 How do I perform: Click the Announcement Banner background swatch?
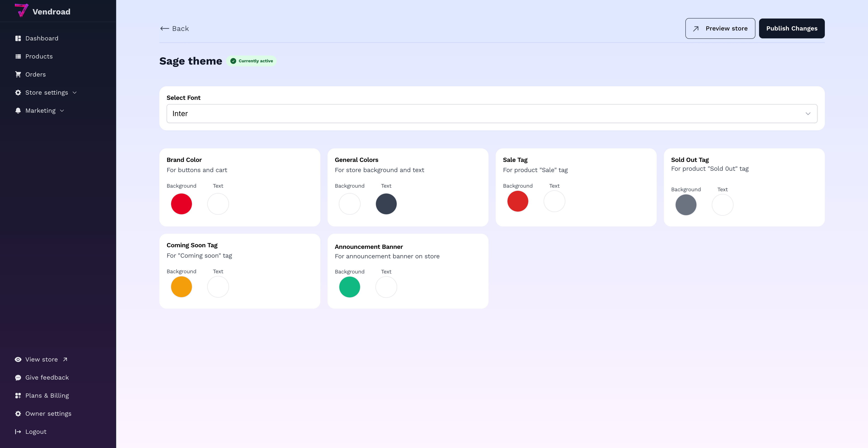click(x=349, y=287)
